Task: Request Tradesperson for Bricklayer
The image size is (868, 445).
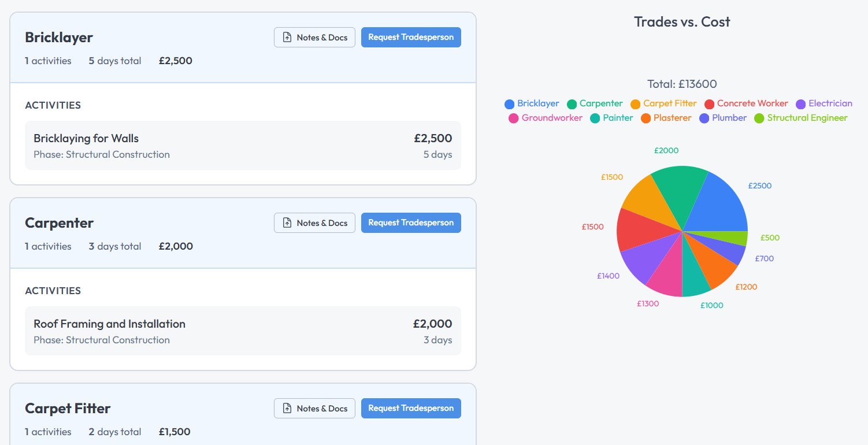Action: coord(411,37)
